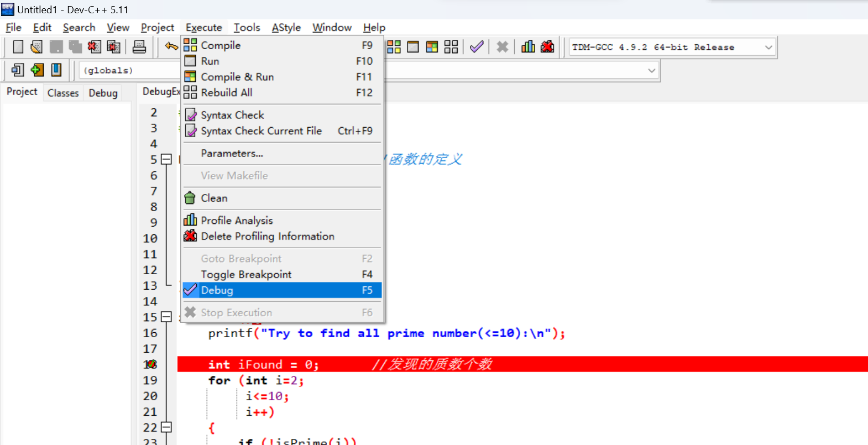This screenshot has width=868, height=445.
Task: Choose Run from the Execute menu
Action: (282, 61)
